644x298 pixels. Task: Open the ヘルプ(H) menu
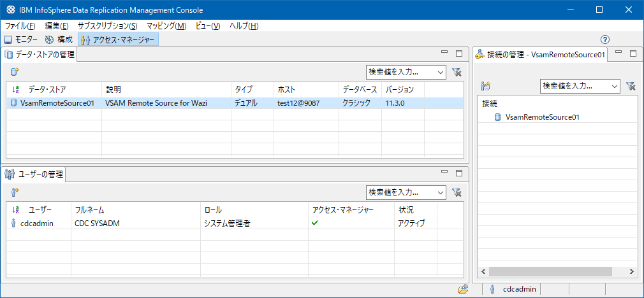pyautogui.click(x=244, y=26)
